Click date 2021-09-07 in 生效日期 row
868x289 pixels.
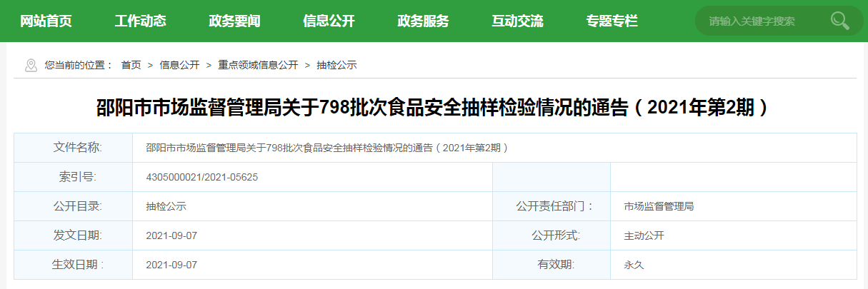point(171,265)
